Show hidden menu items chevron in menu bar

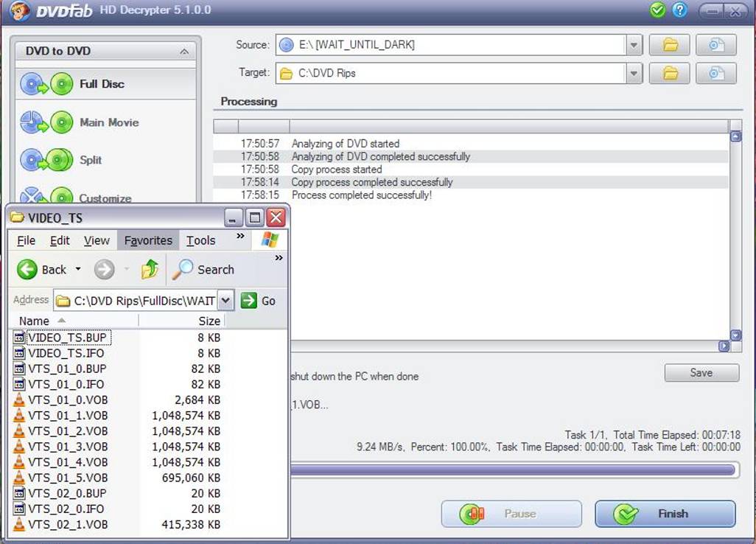point(240,236)
